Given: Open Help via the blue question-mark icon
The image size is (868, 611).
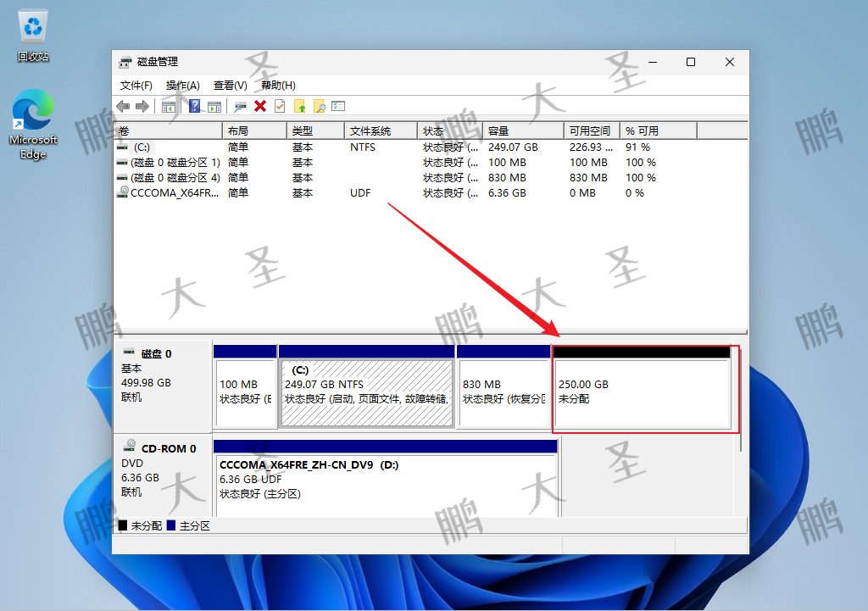Looking at the screenshot, I should 194,106.
